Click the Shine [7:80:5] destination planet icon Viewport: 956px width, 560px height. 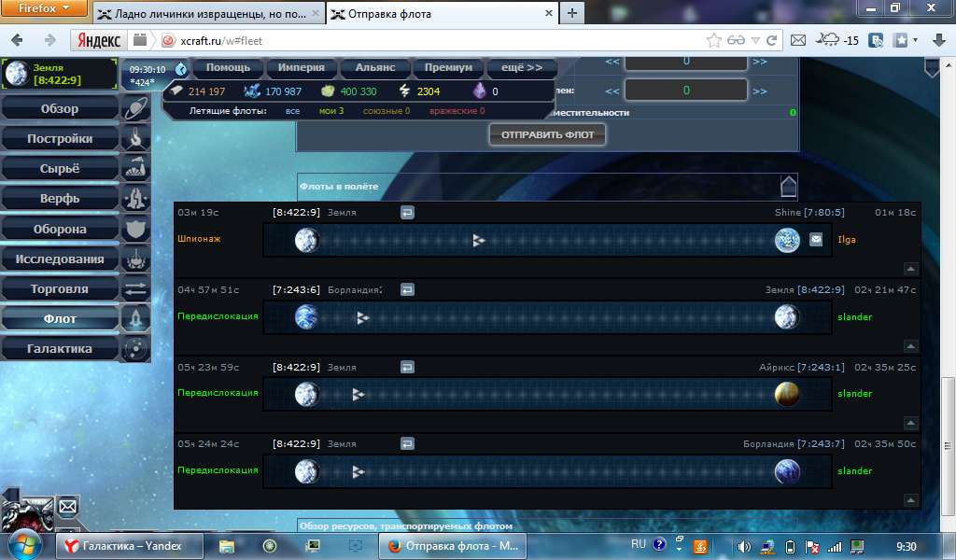[x=787, y=240]
